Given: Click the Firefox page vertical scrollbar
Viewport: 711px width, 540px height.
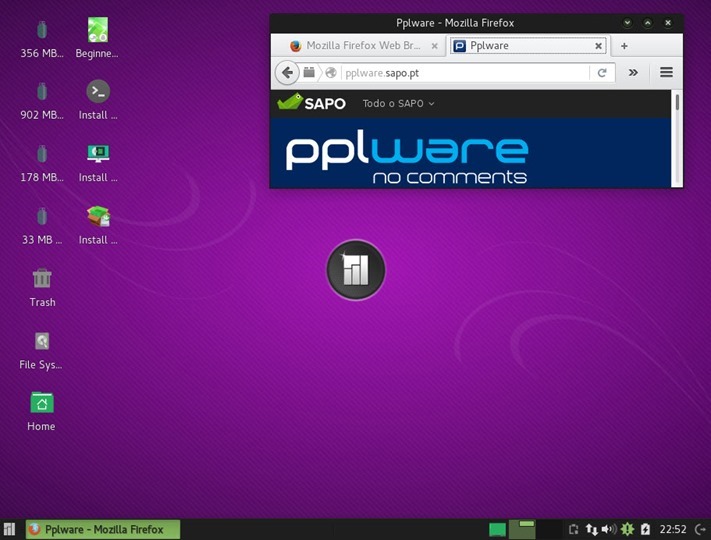Looking at the screenshot, I should tap(677, 138).
